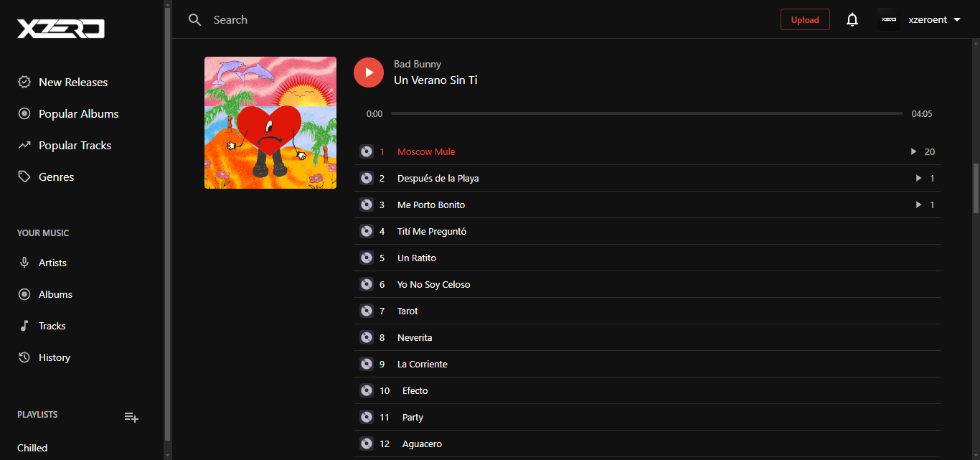The height and width of the screenshot is (460, 980).
Task: Play the Un Verano Sin Ti album
Action: pos(369,72)
